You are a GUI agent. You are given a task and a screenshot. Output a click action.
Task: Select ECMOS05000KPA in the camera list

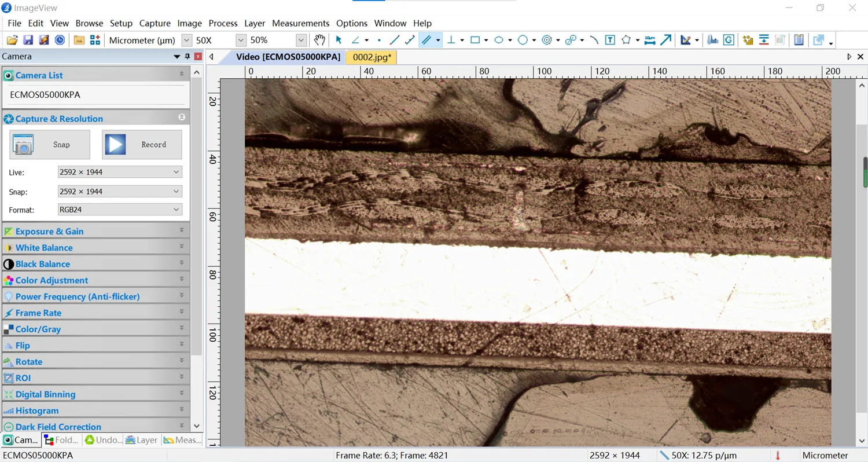45,94
